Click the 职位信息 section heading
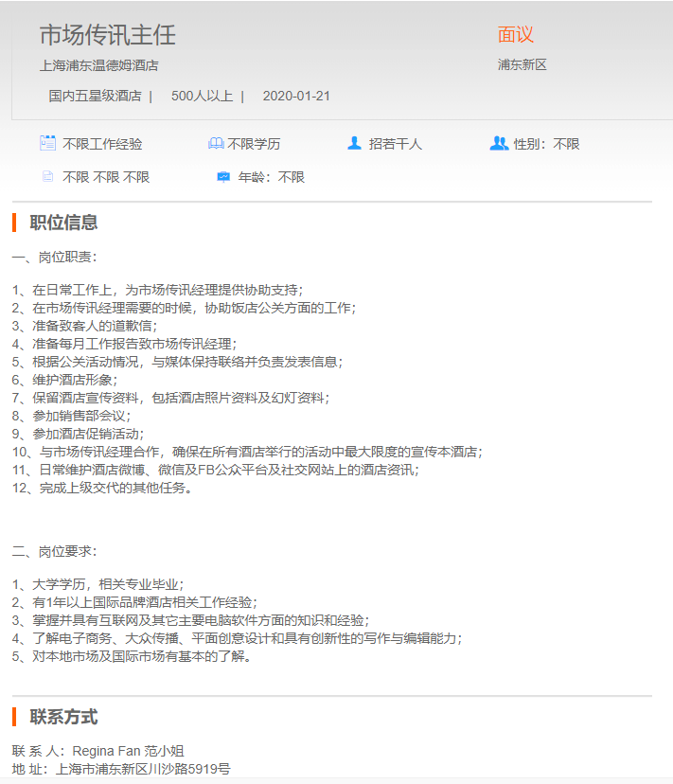 63,223
